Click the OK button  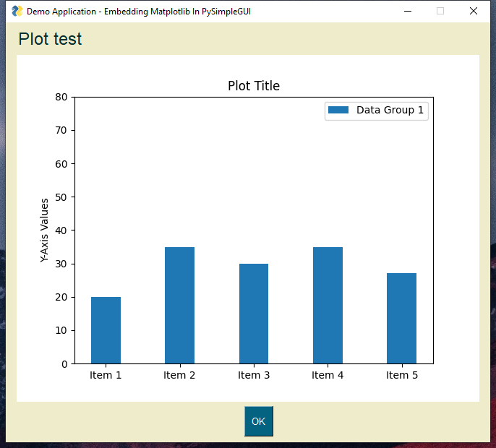point(258,421)
